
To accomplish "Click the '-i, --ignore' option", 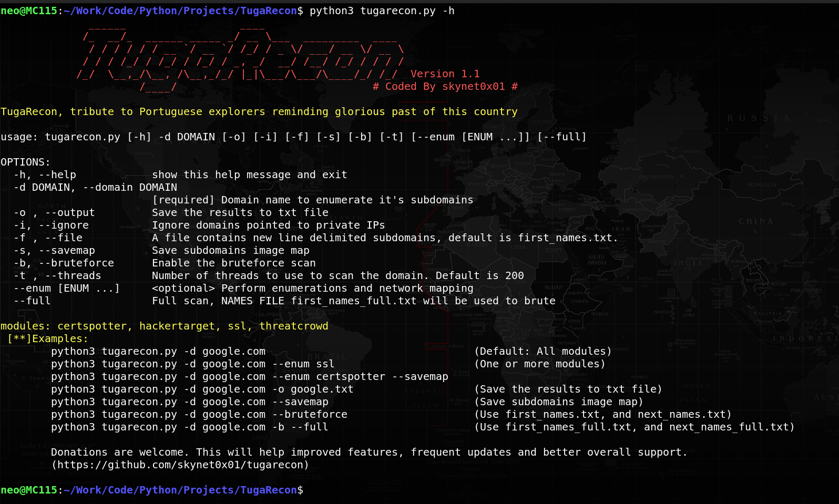I will point(51,225).
